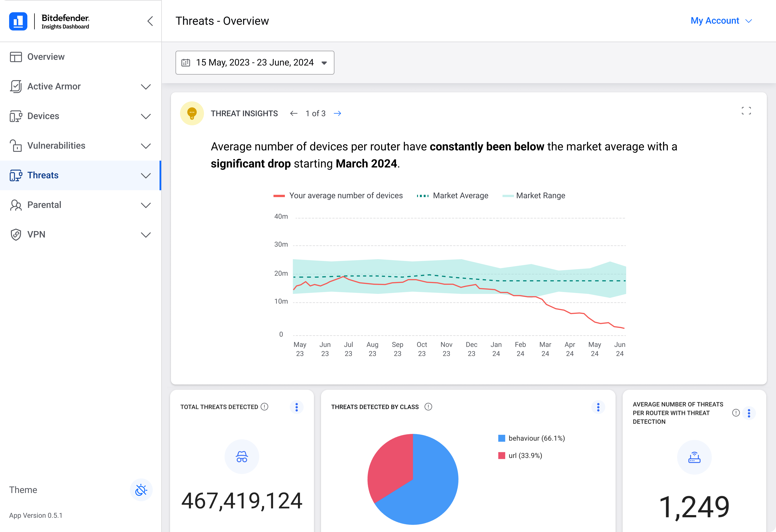Go to the previous threat insight arrow
Viewport: 776px width, 532px height.
[x=293, y=114]
